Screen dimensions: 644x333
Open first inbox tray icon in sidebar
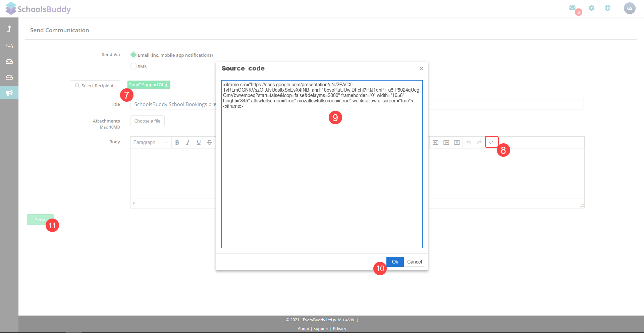click(x=9, y=46)
